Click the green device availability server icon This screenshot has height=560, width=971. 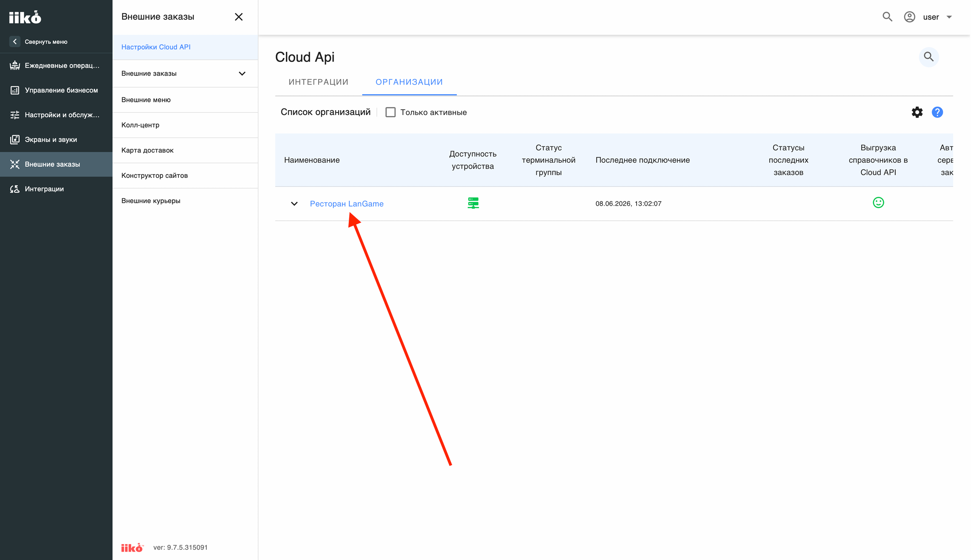click(x=473, y=203)
